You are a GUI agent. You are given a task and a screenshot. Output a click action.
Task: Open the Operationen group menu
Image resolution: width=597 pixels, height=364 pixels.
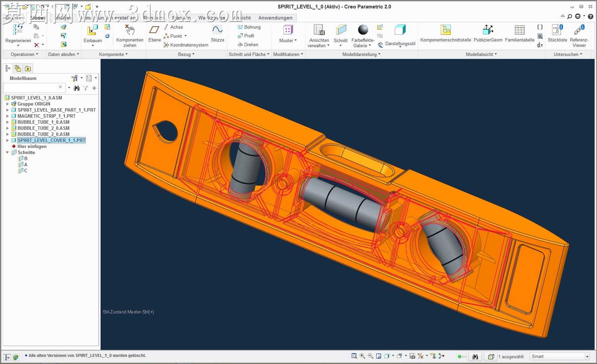[x=24, y=54]
